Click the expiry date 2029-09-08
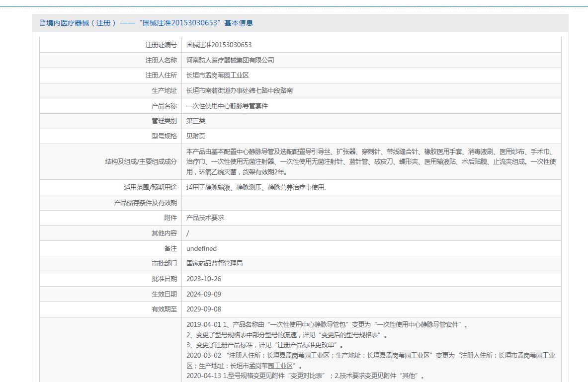 tap(204, 309)
